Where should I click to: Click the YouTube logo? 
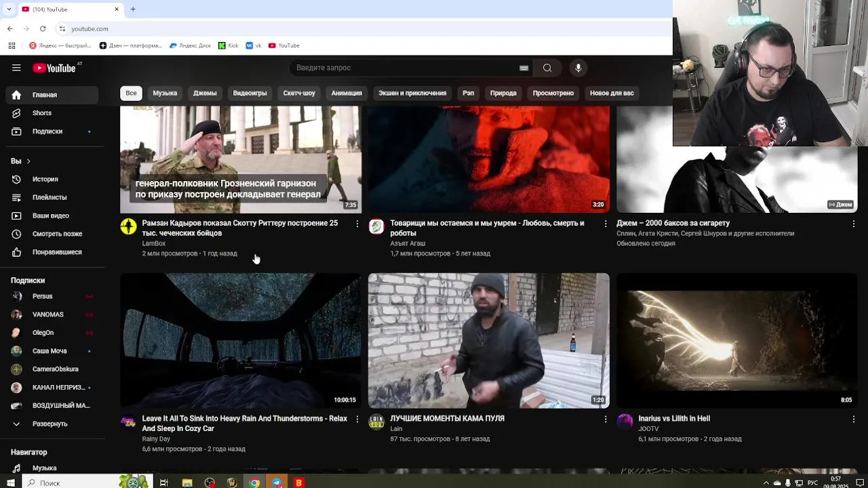click(54, 68)
